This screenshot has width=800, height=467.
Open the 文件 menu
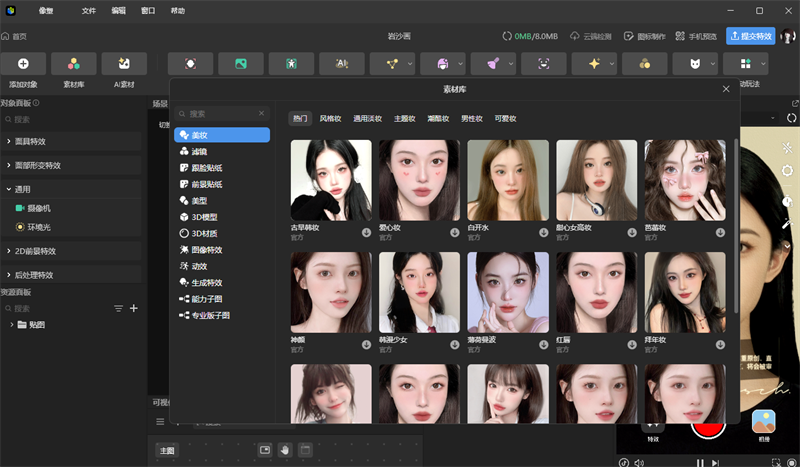pos(89,10)
